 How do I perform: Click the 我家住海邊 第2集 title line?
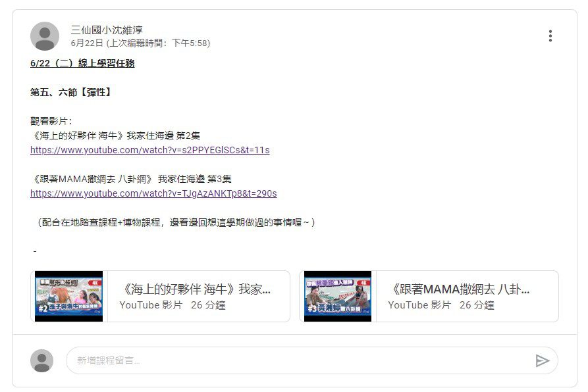(116, 135)
